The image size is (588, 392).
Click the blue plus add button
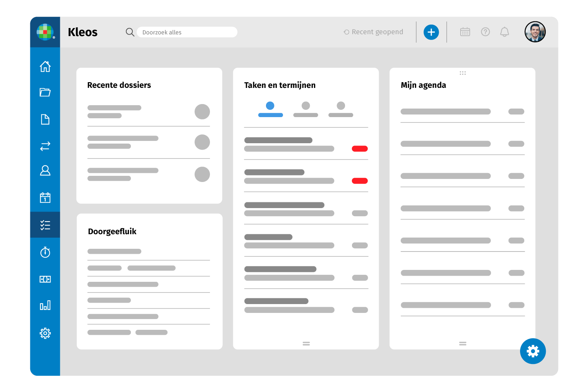tap(431, 32)
